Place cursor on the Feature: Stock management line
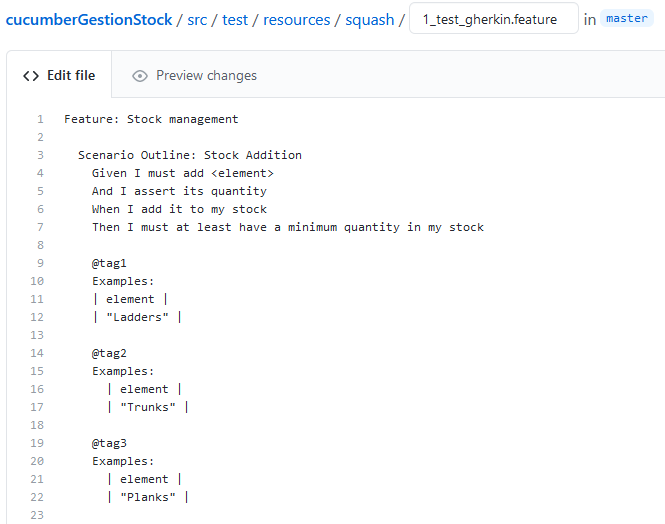The image size is (665, 524). click(x=151, y=119)
